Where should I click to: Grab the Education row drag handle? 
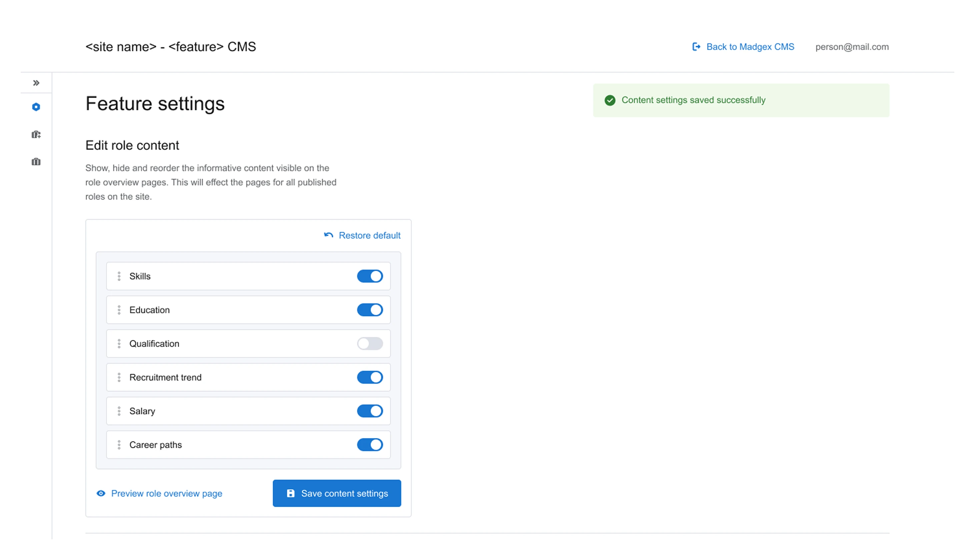pos(119,310)
